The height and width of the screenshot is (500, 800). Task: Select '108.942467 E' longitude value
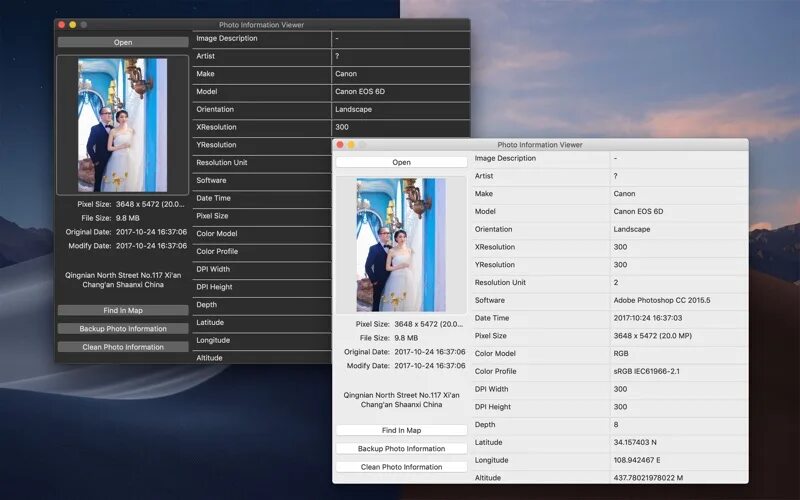(637, 460)
